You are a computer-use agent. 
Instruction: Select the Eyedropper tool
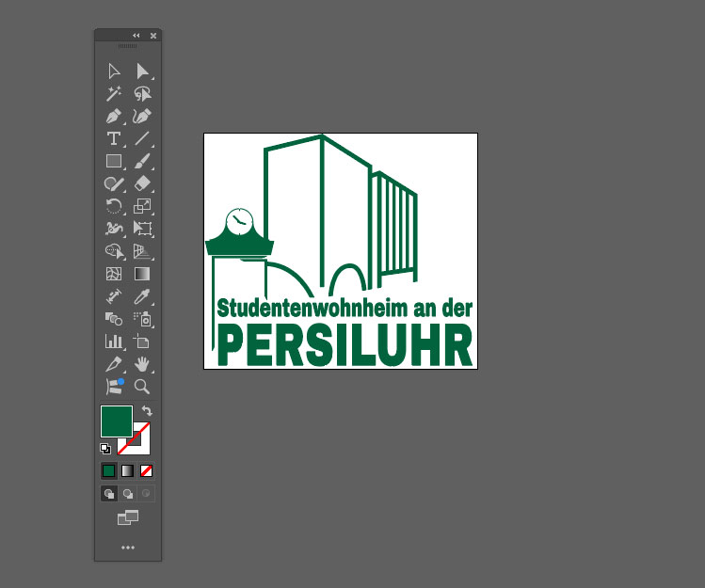(142, 296)
